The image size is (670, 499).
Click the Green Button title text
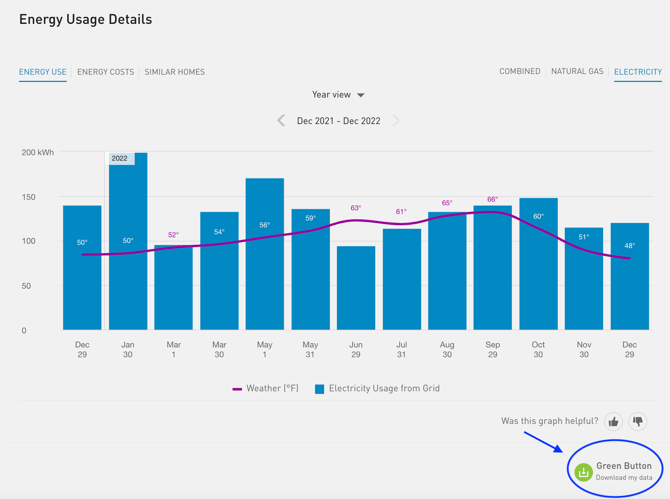(624, 466)
